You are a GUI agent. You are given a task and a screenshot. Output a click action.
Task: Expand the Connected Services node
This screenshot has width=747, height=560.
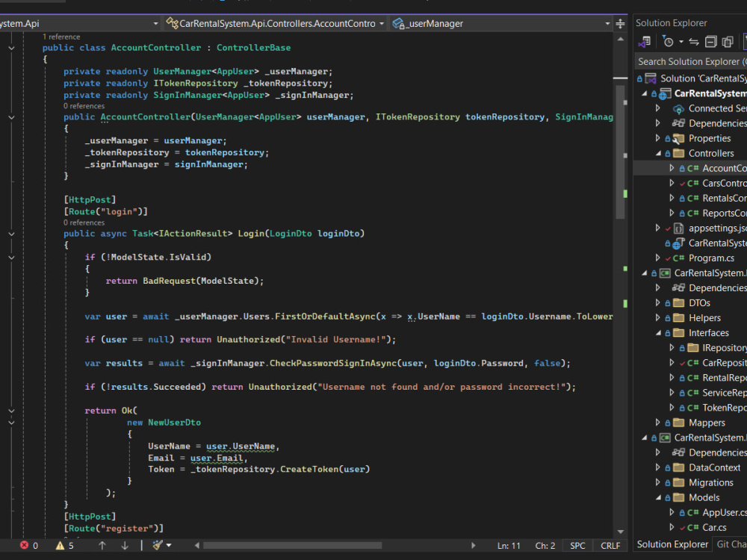(x=658, y=108)
